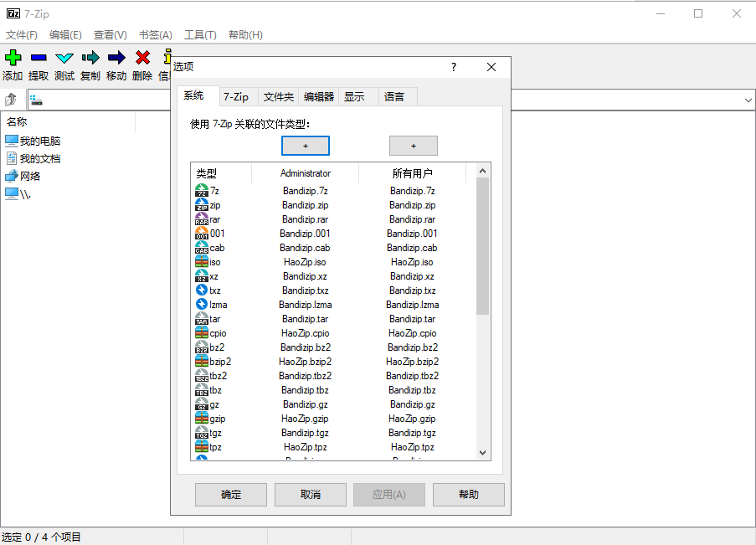Confirm options with 确定 button
Viewport: 756px width, 545px height.
pyautogui.click(x=230, y=495)
